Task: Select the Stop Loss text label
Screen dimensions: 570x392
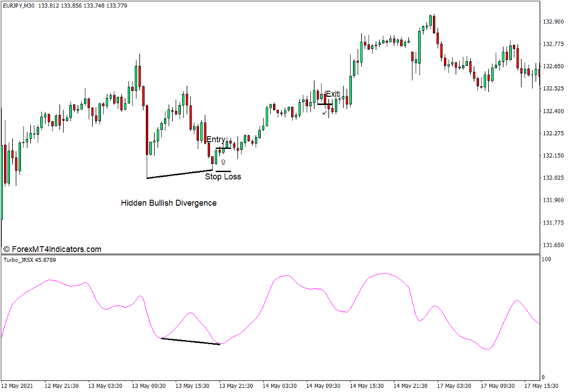Action: coord(225,176)
